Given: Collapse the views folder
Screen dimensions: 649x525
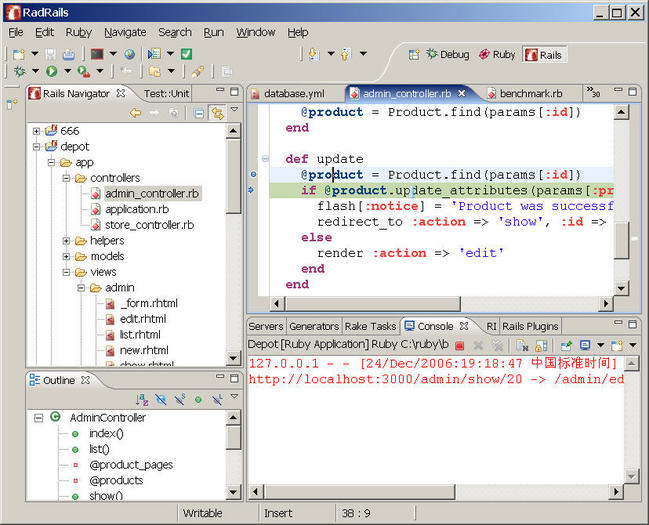Looking at the screenshot, I should (x=66, y=272).
